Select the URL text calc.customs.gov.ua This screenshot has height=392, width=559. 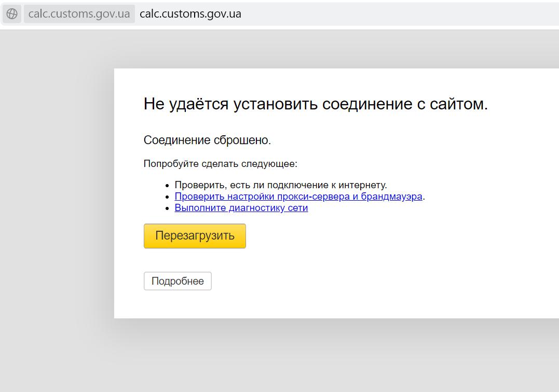[190, 13]
